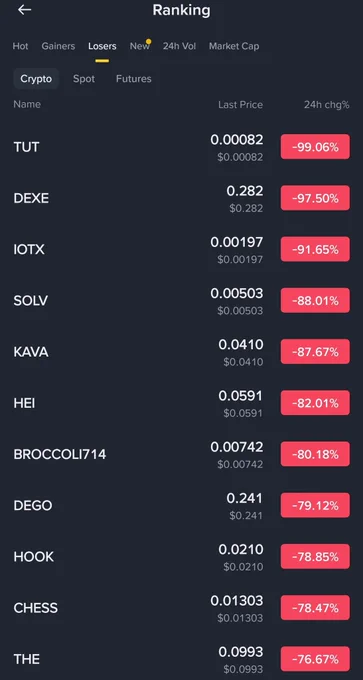This screenshot has width=363, height=680.
Task: Switch to the 24h Vol tab
Action: (179, 46)
